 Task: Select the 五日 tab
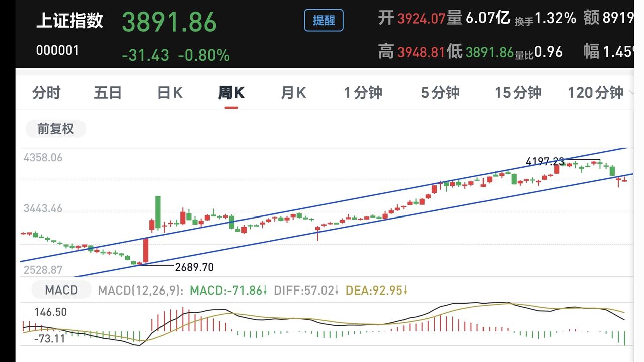point(108,93)
